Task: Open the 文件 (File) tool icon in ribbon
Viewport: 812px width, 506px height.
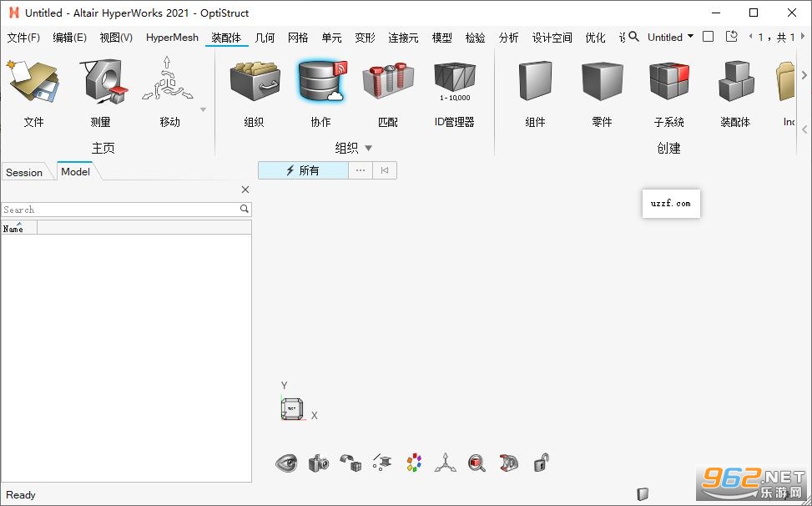Action: (x=33, y=83)
